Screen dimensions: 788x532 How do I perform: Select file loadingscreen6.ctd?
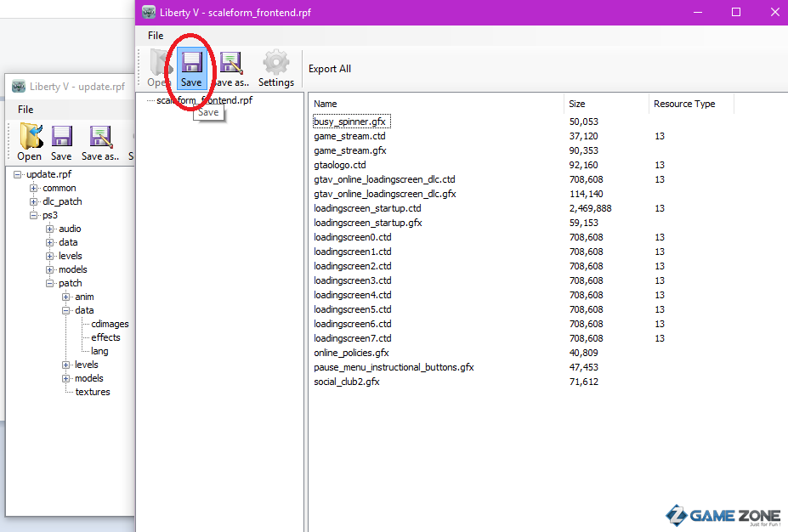point(352,324)
